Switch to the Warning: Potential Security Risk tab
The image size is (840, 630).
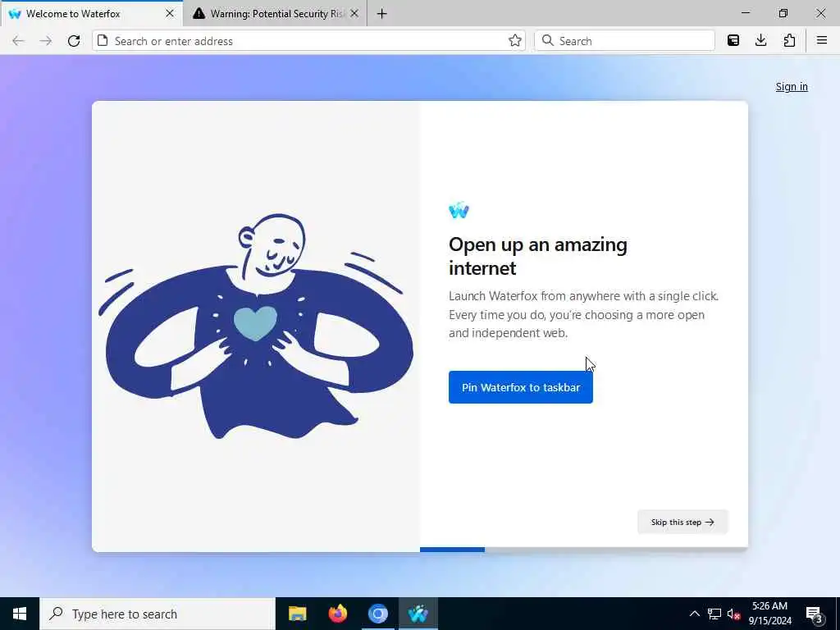click(275, 13)
